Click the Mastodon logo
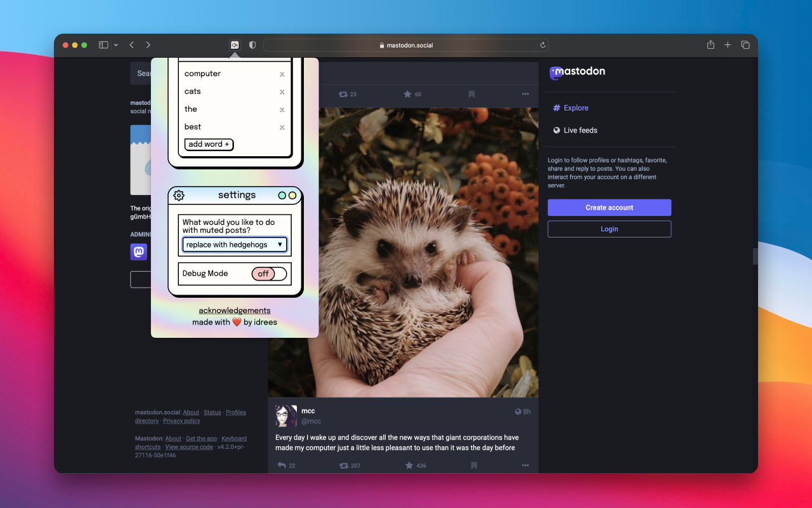The image size is (812, 508). tap(577, 72)
